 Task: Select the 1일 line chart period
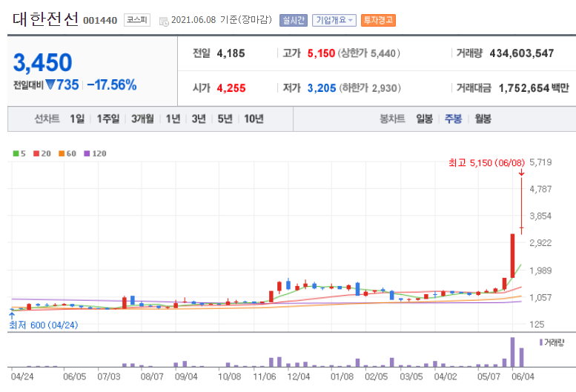77,119
